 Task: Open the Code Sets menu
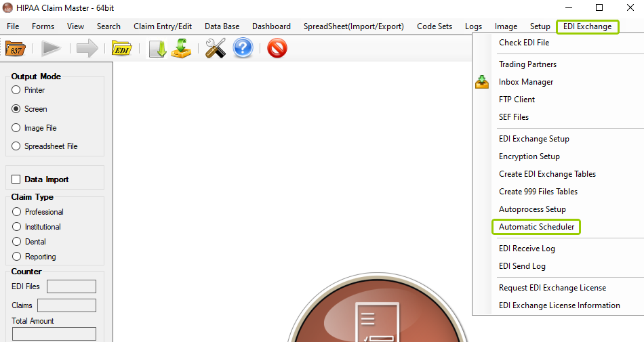click(x=435, y=26)
